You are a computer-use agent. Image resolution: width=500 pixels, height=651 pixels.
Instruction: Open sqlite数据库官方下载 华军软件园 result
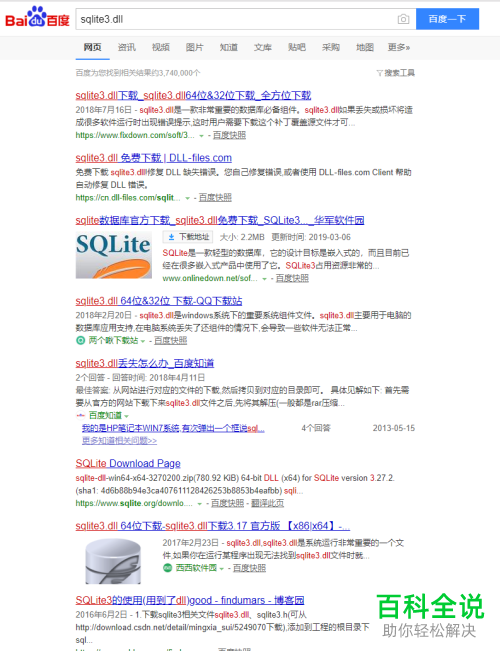220,220
